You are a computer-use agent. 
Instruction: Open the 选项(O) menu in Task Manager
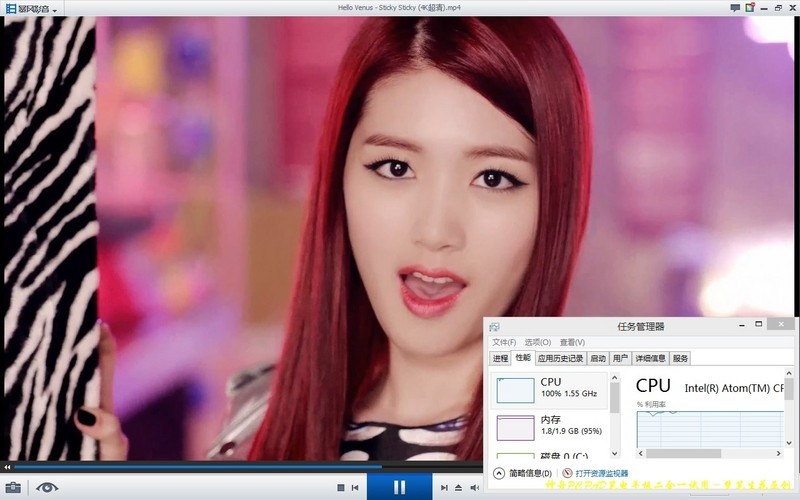pos(538,342)
